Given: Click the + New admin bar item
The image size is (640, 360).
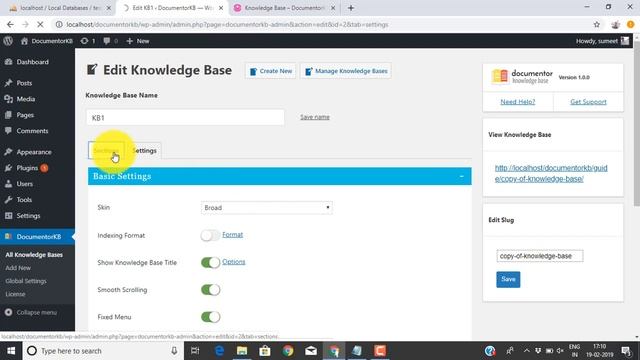Looking at the screenshot, I should 138,41.
